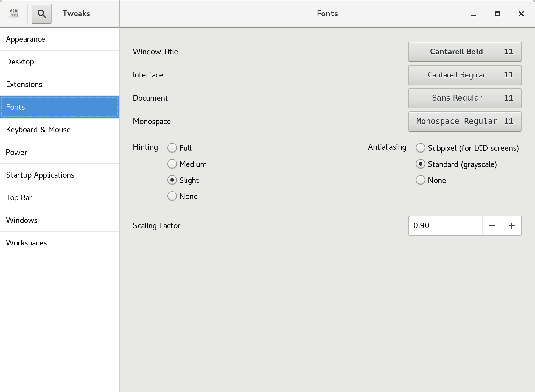535x392 pixels.
Task: Open Monospace Regular font chooser
Action: click(464, 122)
